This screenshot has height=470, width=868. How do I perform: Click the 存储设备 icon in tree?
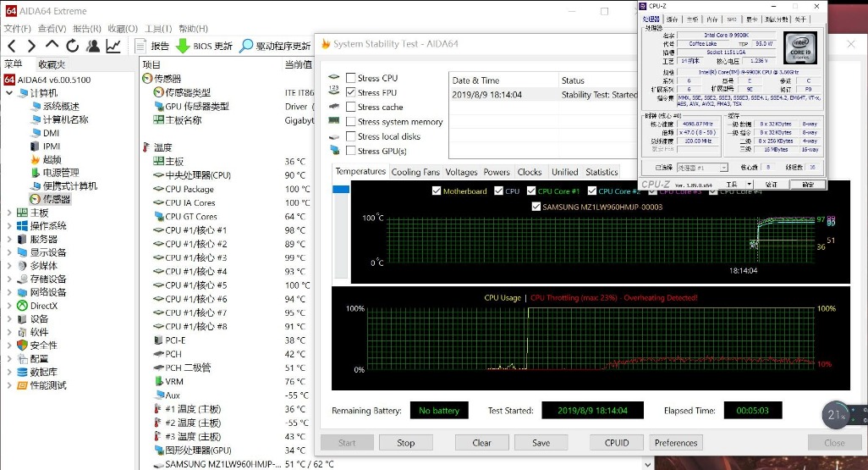pos(22,279)
